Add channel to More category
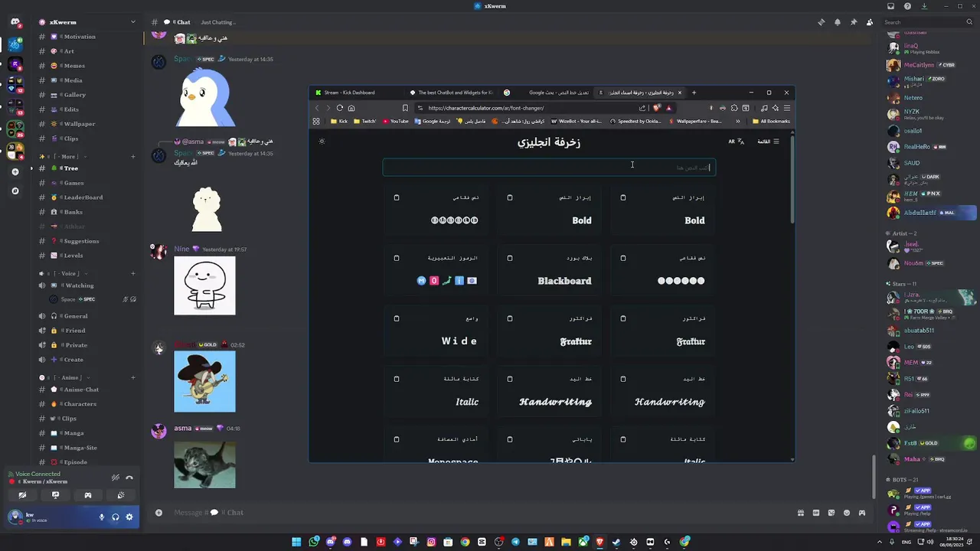Screen dimensions: 980x551 pyautogui.click(x=133, y=156)
